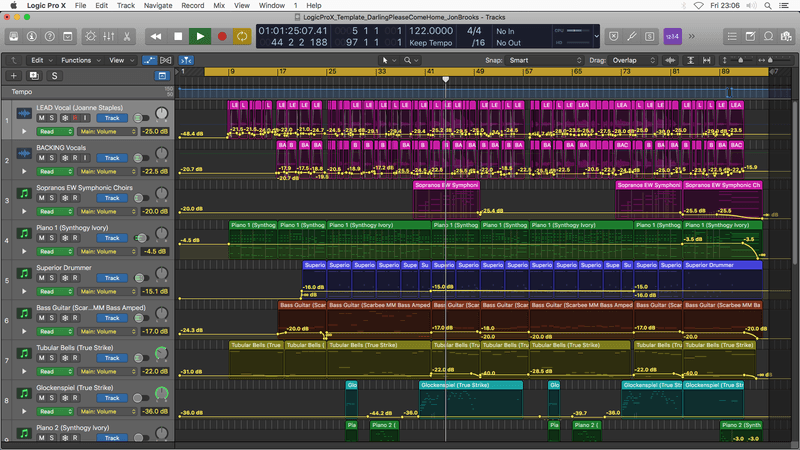The height and width of the screenshot is (450, 800).
Task: Toggle the Catch playhead button
Action: [186, 60]
